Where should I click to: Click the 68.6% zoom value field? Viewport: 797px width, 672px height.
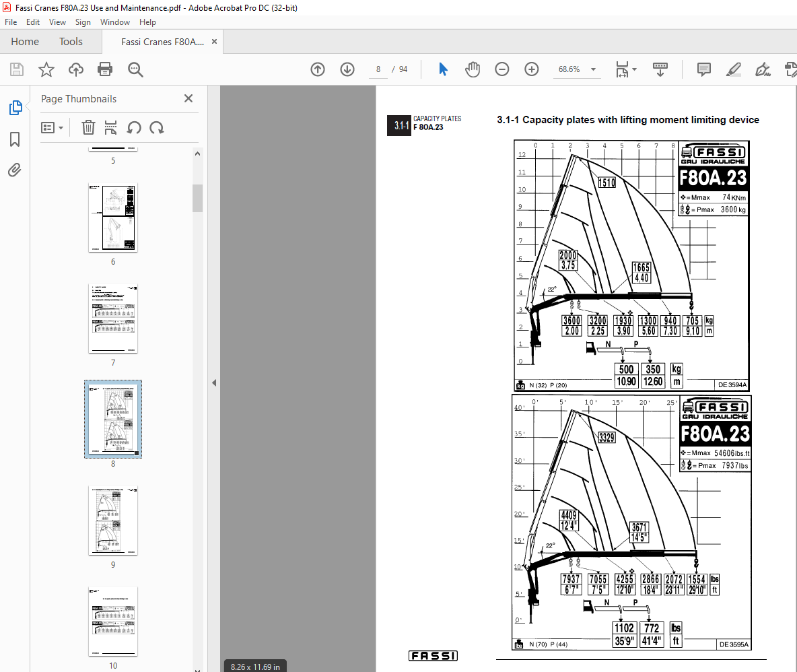pyautogui.click(x=569, y=69)
